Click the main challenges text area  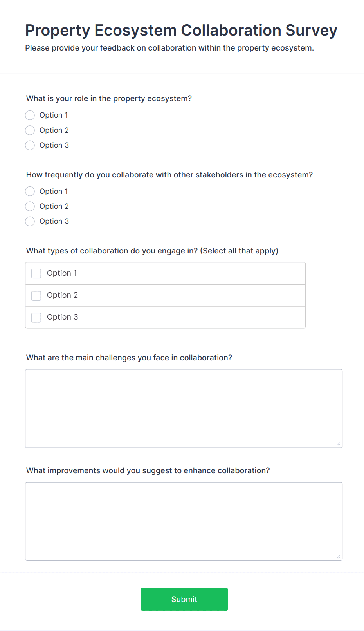click(x=184, y=407)
